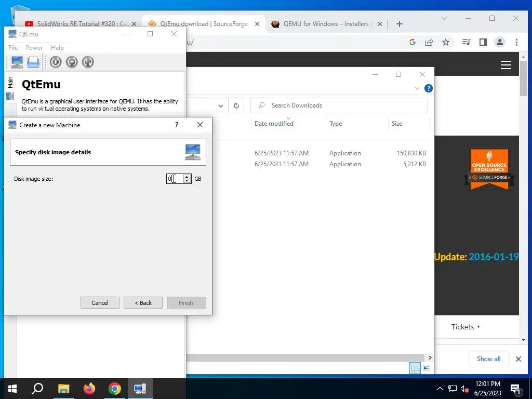Click the New Machine toolbar icon in QtEmu
This screenshot has height=399, width=532.
(17, 62)
